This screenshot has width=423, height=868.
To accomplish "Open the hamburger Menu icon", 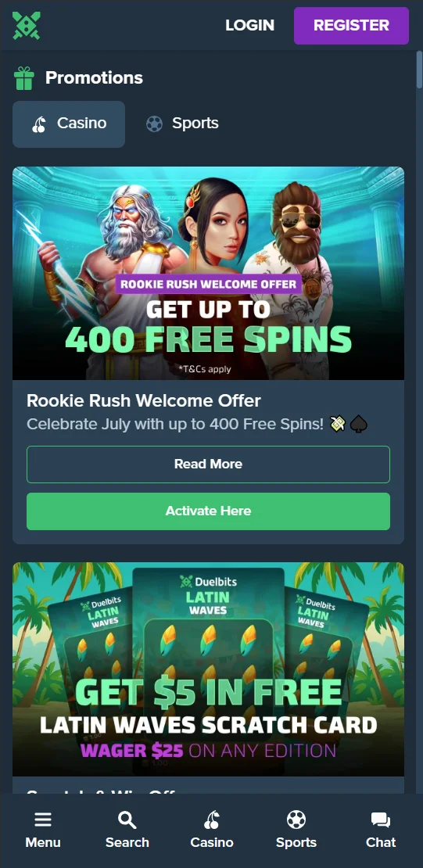I will (x=43, y=820).
